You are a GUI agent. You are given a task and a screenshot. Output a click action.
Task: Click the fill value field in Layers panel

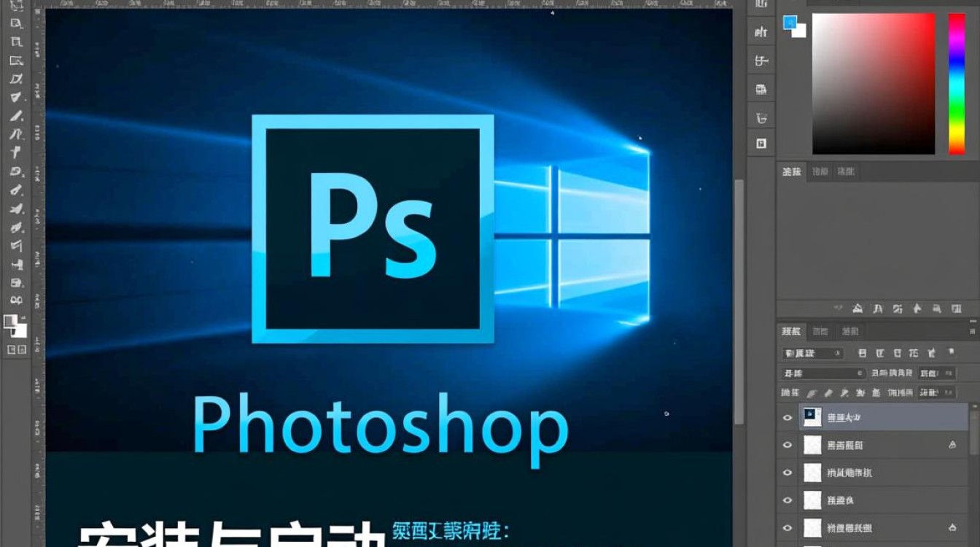937,392
